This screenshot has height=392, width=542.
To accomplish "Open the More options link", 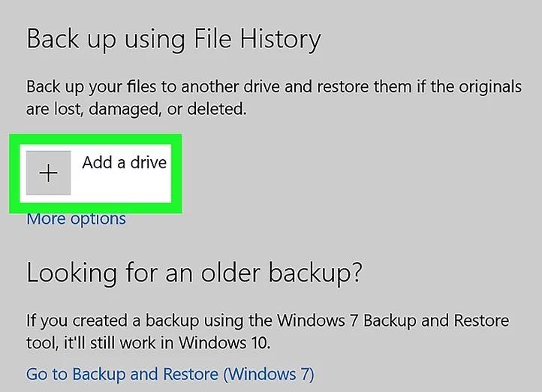I will coord(76,219).
